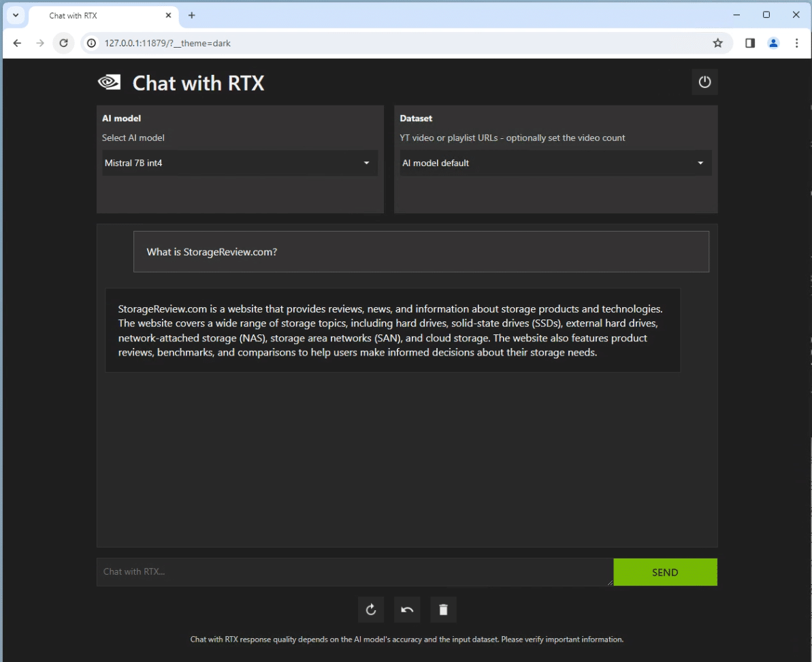
Task: Select the Chat with RTX browser tab
Action: 103,16
